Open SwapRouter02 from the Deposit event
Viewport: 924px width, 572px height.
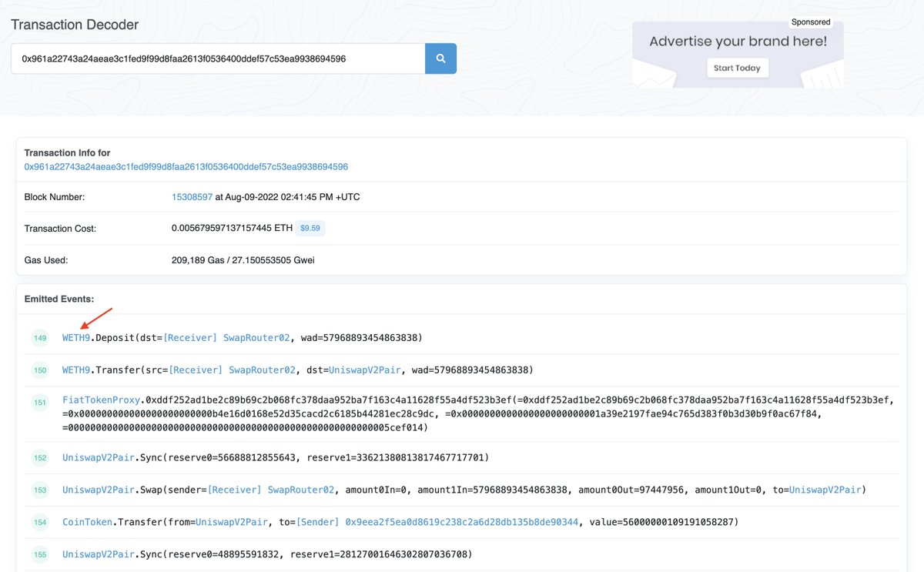click(258, 337)
